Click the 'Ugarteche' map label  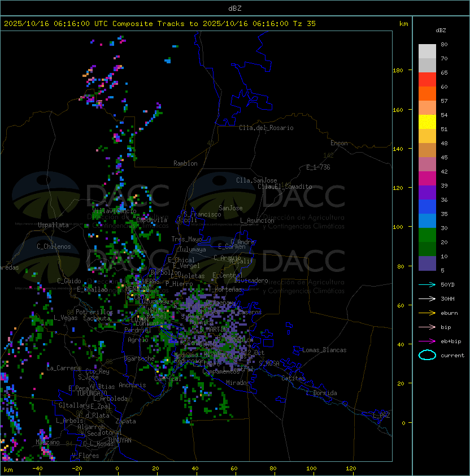pos(140,358)
